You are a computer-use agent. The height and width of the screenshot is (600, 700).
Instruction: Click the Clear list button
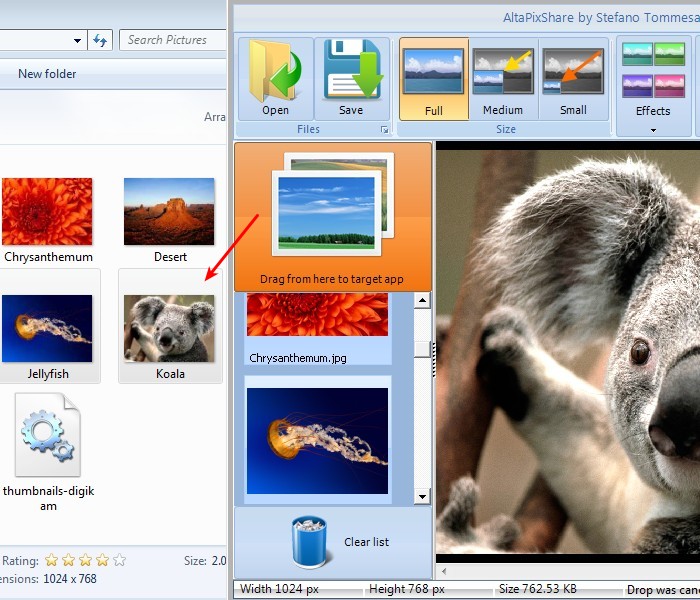[333, 542]
